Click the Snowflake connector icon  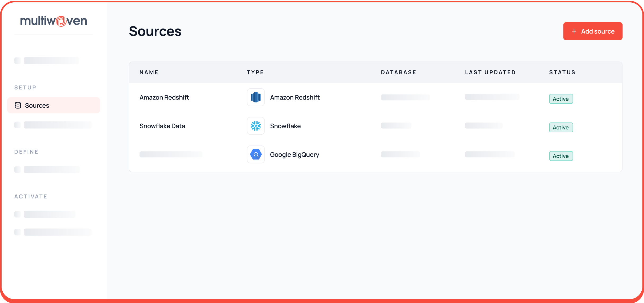pos(256,126)
